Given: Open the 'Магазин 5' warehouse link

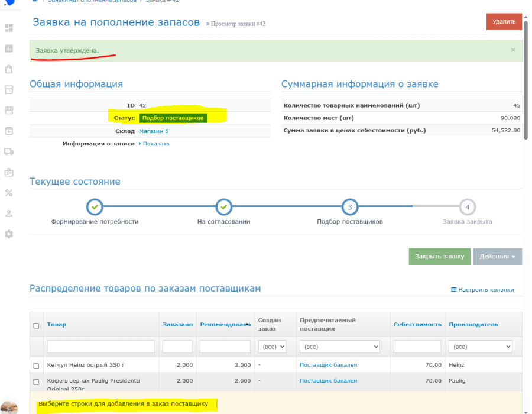Looking at the screenshot, I should pos(154,131).
